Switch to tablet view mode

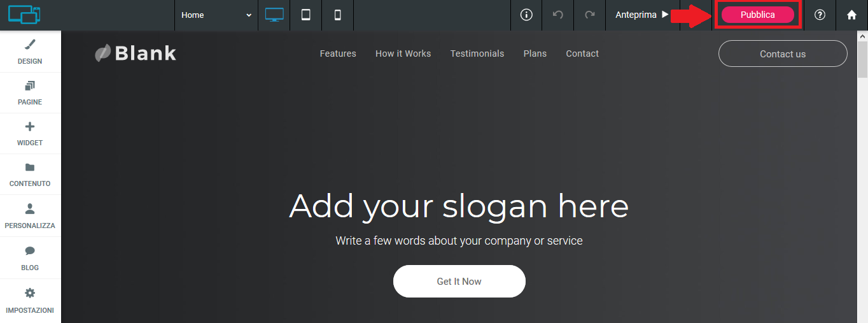click(x=306, y=15)
